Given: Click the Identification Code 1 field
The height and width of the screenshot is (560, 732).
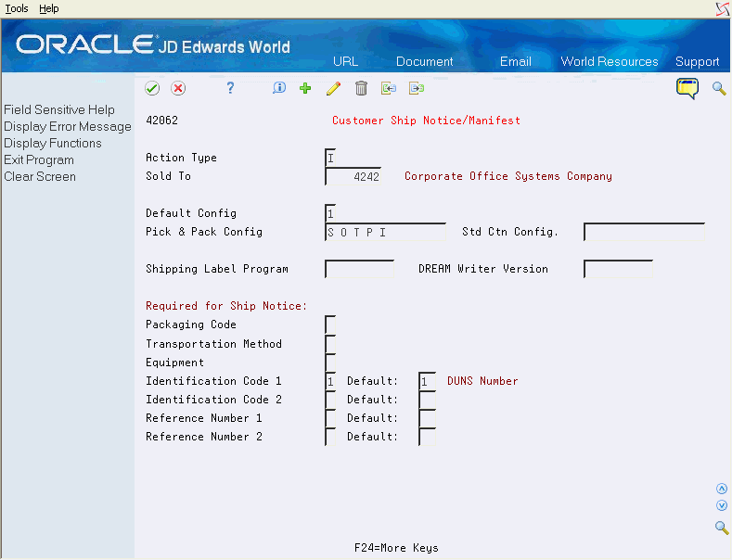Looking at the screenshot, I should tap(330, 381).
